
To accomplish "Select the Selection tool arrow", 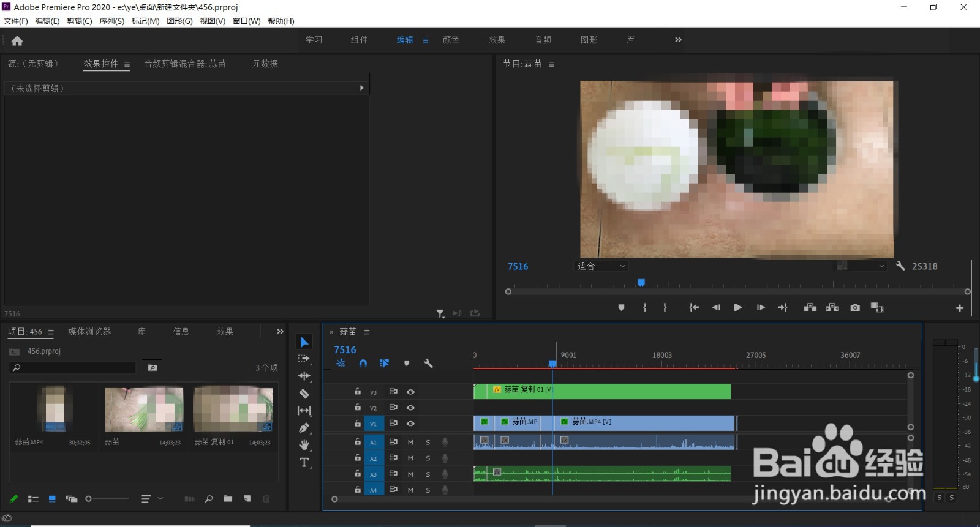I will pos(304,342).
